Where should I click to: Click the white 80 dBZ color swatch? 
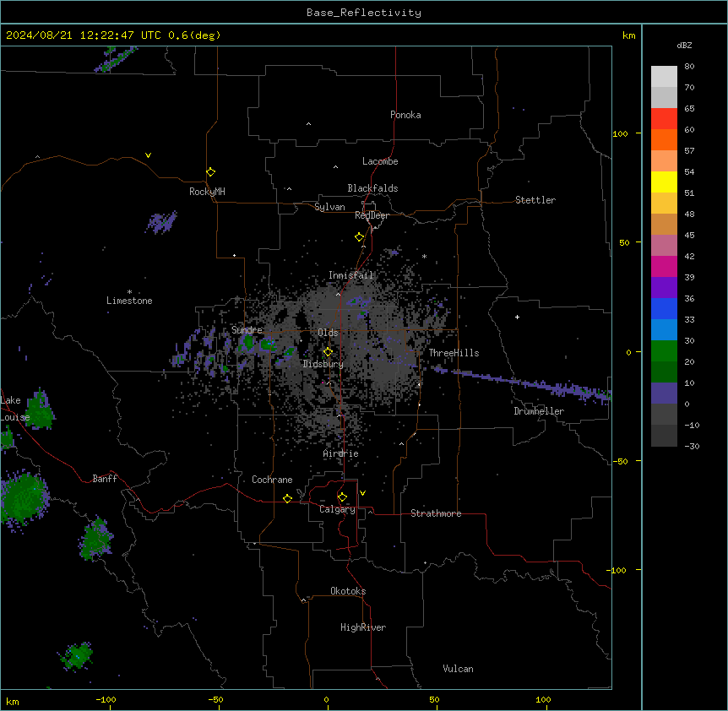click(664, 77)
